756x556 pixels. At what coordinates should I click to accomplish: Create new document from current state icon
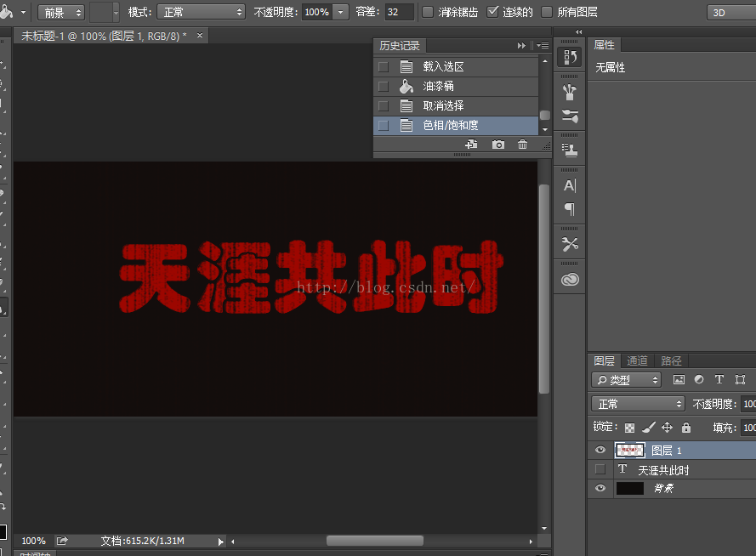pyautogui.click(x=471, y=144)
